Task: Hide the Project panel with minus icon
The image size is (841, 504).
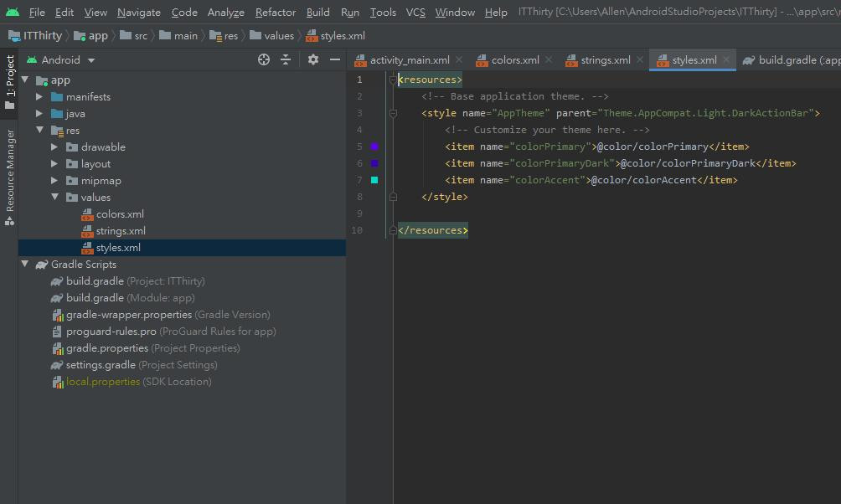Action: [335, 59]
